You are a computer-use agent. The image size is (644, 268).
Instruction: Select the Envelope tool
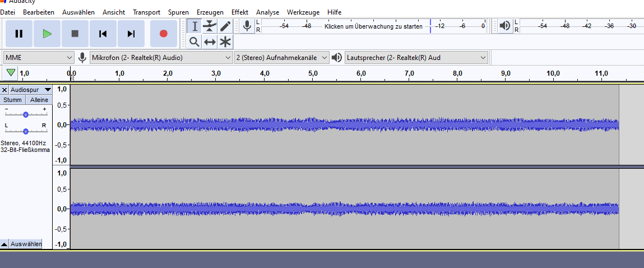[x=210, y=26]
